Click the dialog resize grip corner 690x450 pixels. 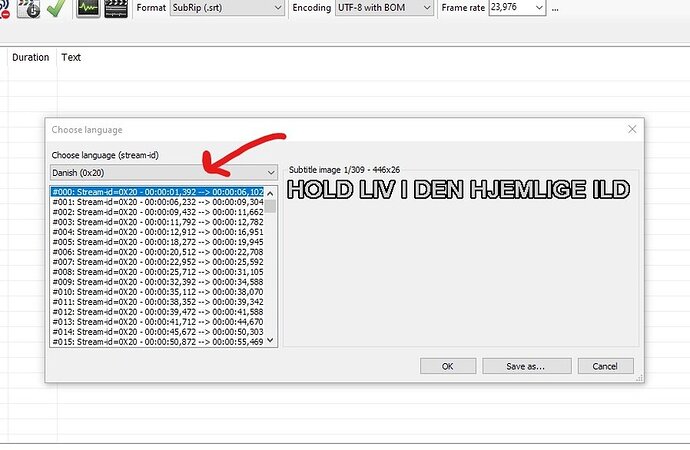(640, 378)
